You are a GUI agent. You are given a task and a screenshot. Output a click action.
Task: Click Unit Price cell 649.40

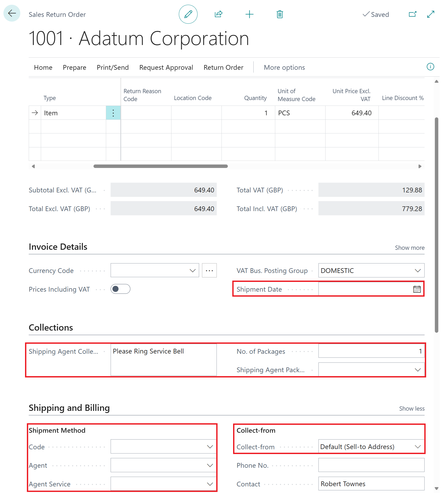tap(352, 113)
